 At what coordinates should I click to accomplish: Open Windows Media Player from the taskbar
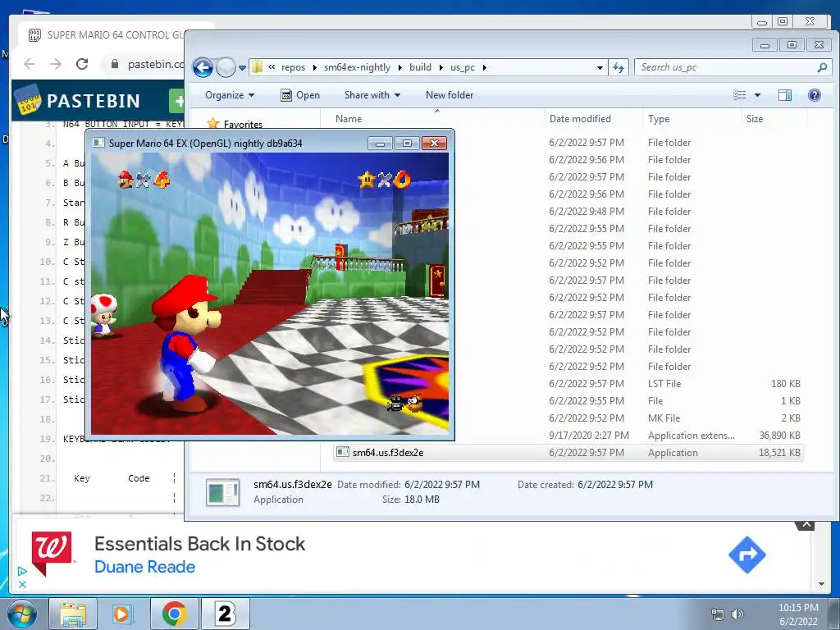[x=123, y=614]
